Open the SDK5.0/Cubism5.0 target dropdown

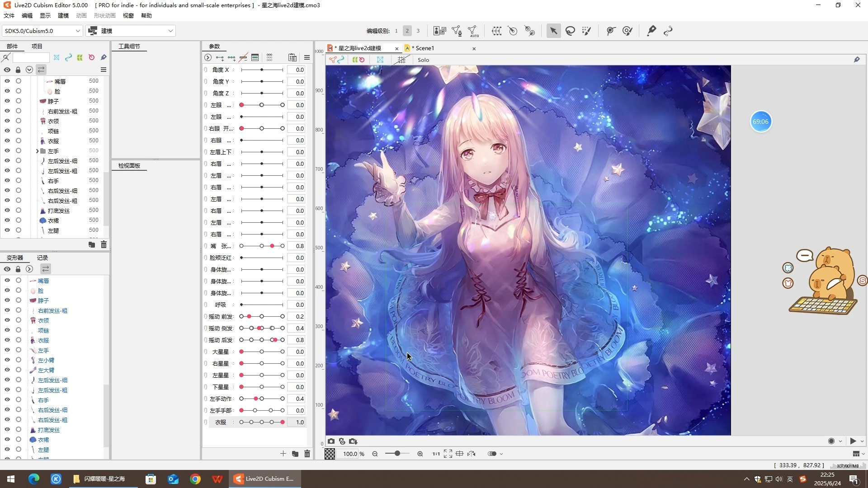click(x=42, y=31)
